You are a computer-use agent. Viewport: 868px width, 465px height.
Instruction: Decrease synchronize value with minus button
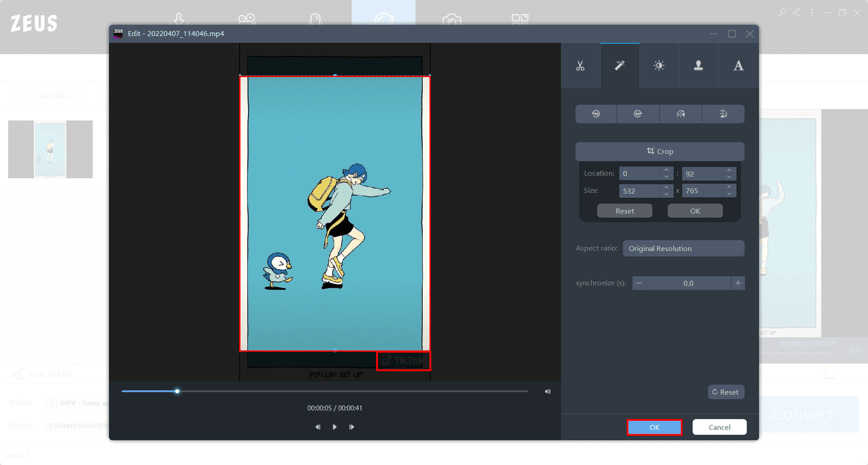click(639, 283)
